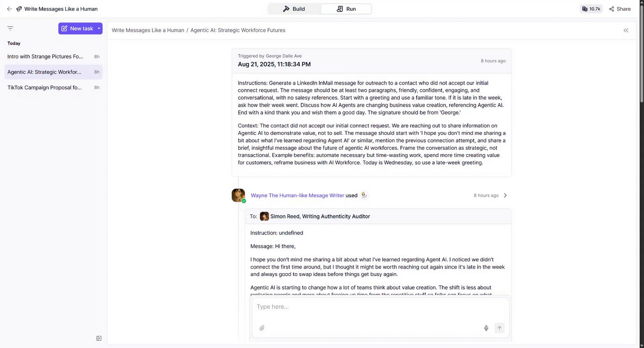Click the Share button
The image size is (644, 348).
[x=619, y=9]
